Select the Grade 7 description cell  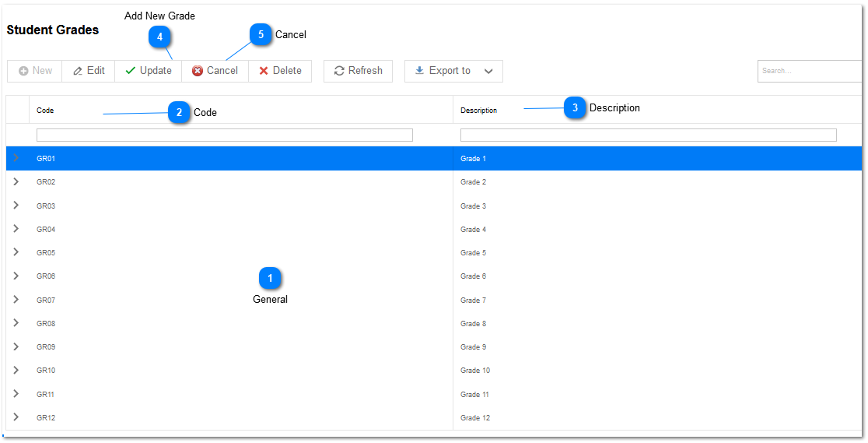pyautogui.click(x=473, y=301)
